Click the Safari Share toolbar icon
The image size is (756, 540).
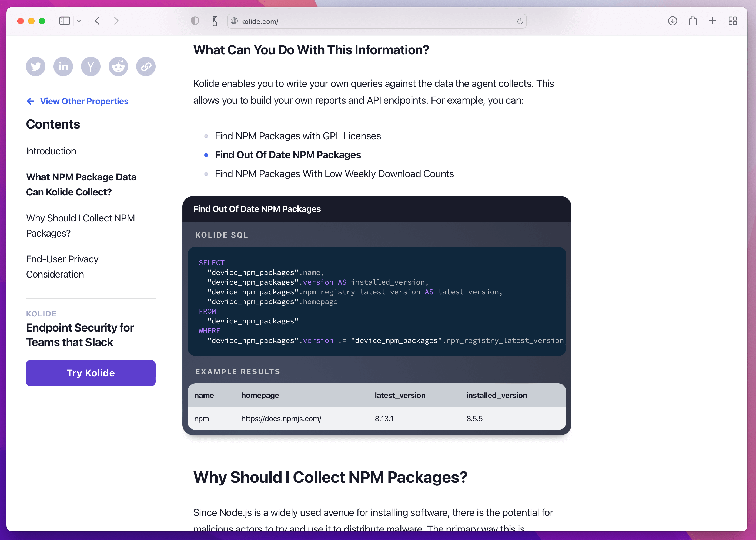pos(693,21)
